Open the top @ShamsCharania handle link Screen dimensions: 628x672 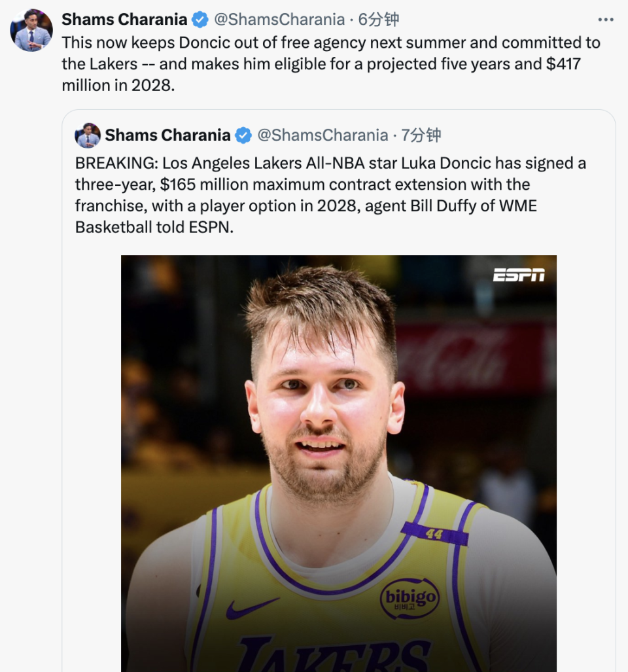click(x=279, y=19)
